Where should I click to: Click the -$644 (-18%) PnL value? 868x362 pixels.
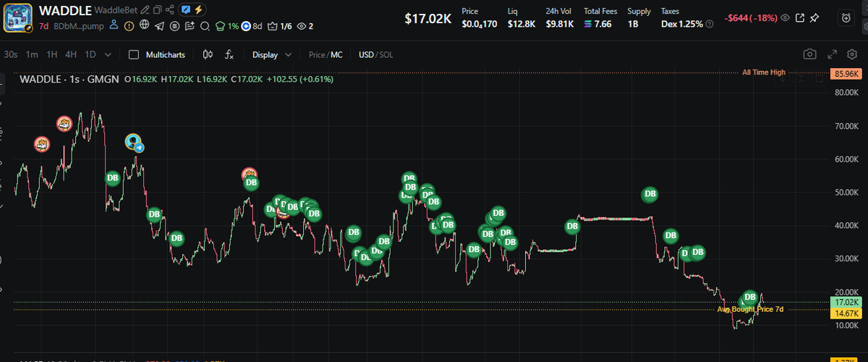coord(749,17)
